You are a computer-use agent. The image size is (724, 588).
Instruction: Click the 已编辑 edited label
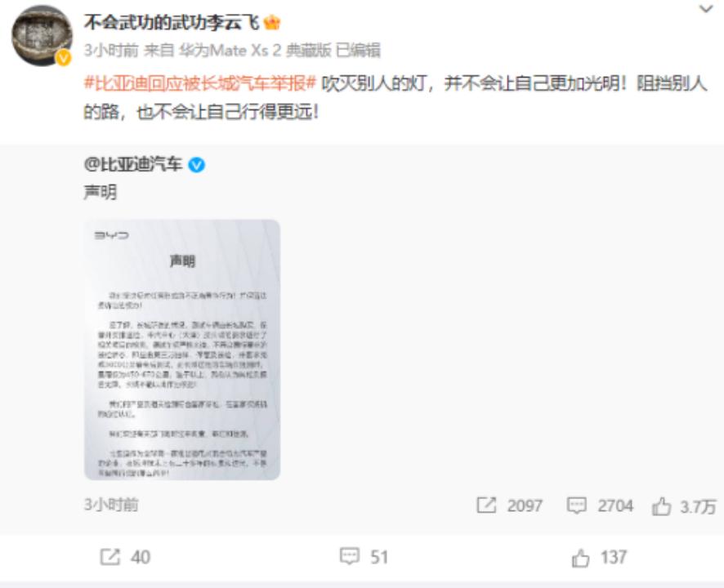tap(358, 50)
